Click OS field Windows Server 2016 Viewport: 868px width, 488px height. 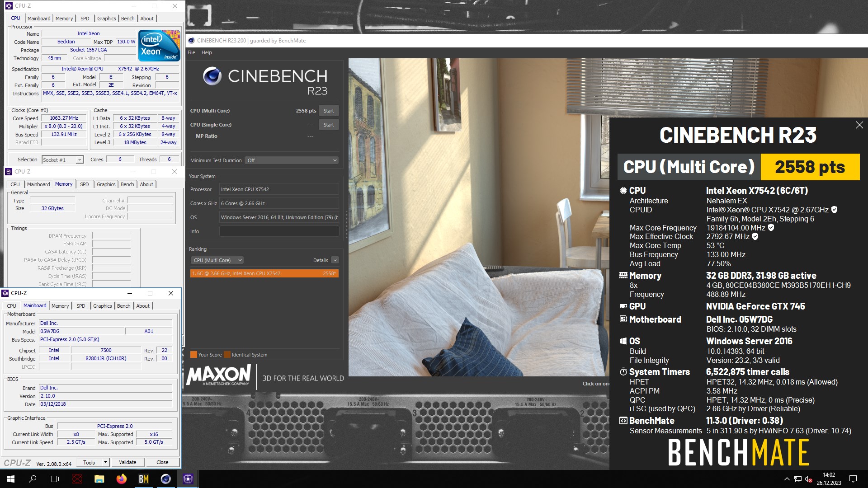(x=279, y=217)
